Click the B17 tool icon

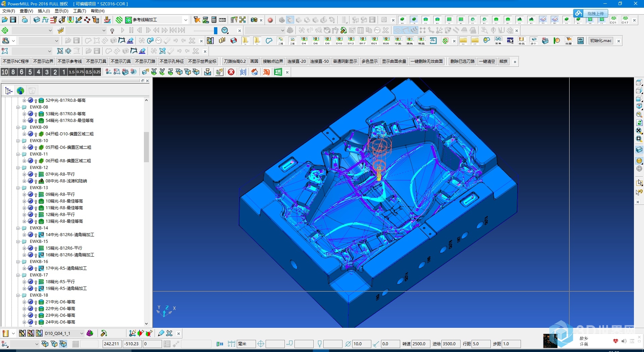click(x=363, y=41)
